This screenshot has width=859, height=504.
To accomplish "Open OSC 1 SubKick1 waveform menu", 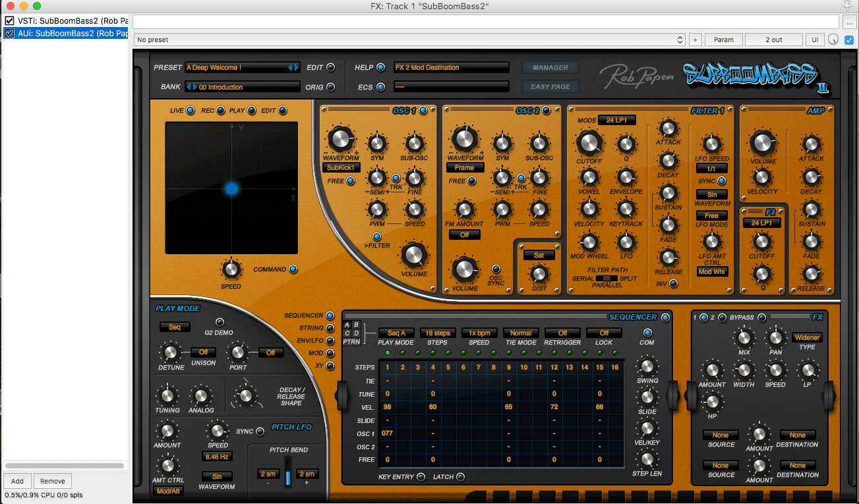I will 341,167.
